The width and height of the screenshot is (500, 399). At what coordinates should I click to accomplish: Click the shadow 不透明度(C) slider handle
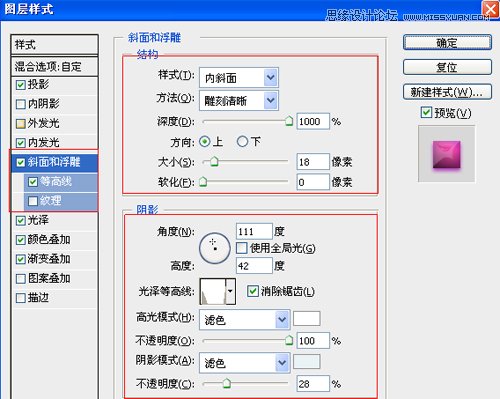click(227, 384)
